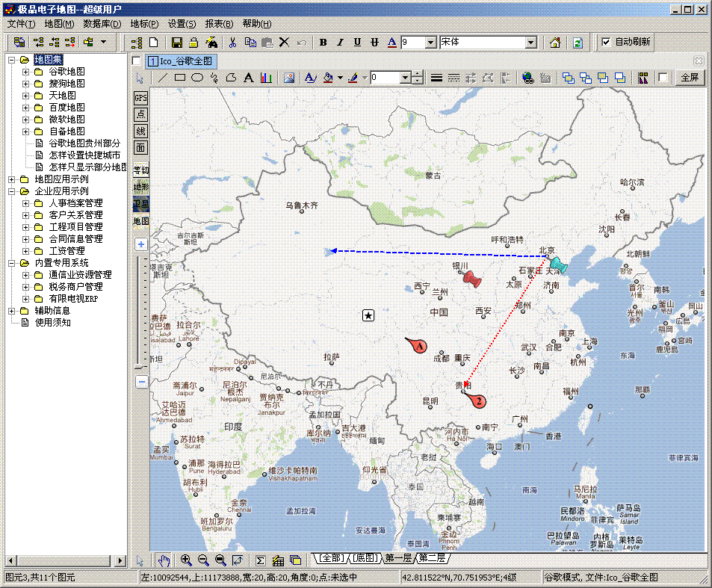Screen dimensions: 712x588
Task: Click the globe hyperlink icon
Action: [x=527, y=78]
